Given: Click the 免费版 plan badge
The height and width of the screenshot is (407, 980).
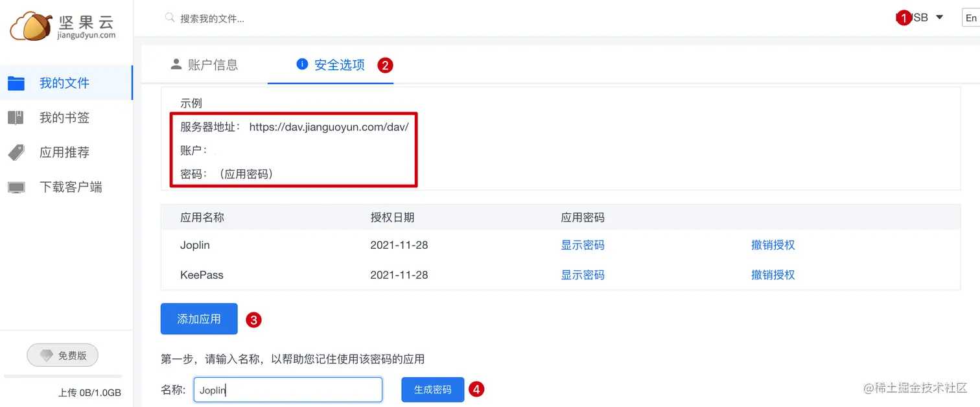Looking at the screenshot, I should tap(62, 355).
